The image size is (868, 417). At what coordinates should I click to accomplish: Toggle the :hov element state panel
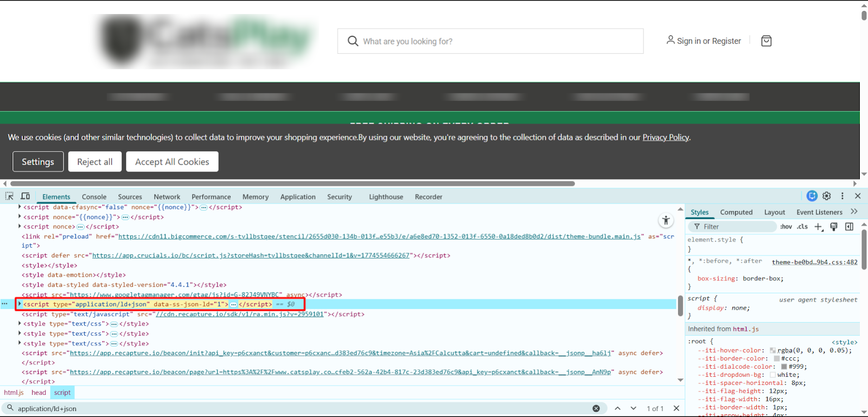(786, 226)
